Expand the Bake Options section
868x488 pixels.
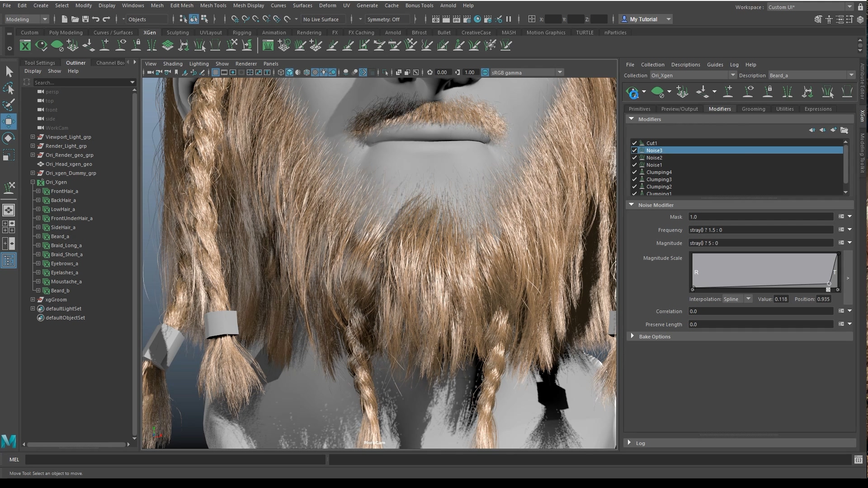632,336
